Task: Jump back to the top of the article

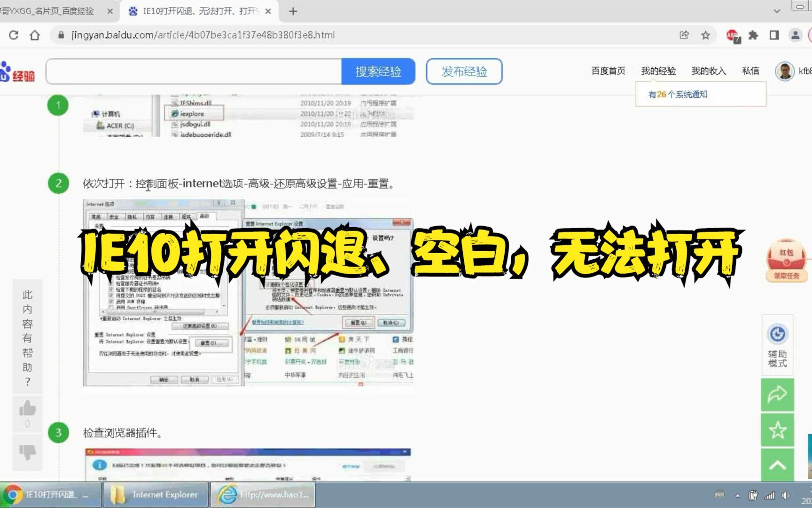Action: tap(777, 465)
